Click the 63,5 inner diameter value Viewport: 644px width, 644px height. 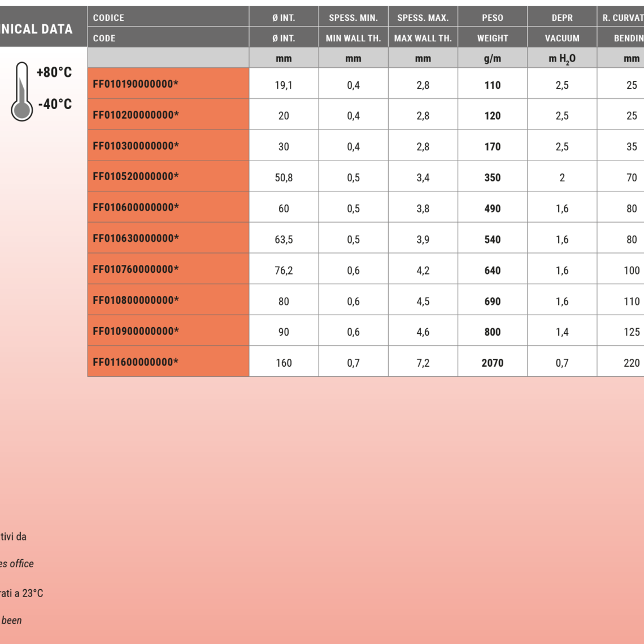click(x=284, y=240)
